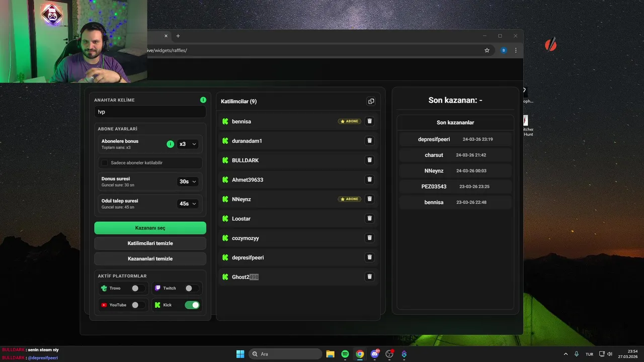The image size is (644, 362).
Task: Click the ABONE badge on bennisa
Action: click(349, 121)
